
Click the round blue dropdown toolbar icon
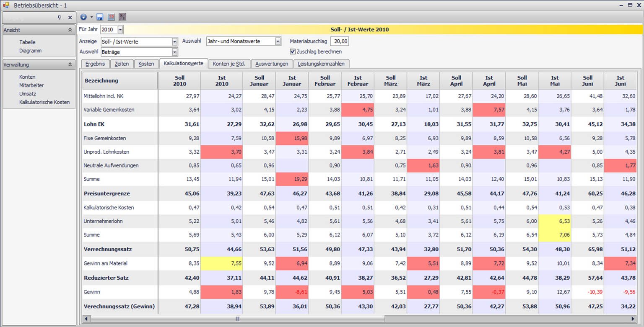83,17
